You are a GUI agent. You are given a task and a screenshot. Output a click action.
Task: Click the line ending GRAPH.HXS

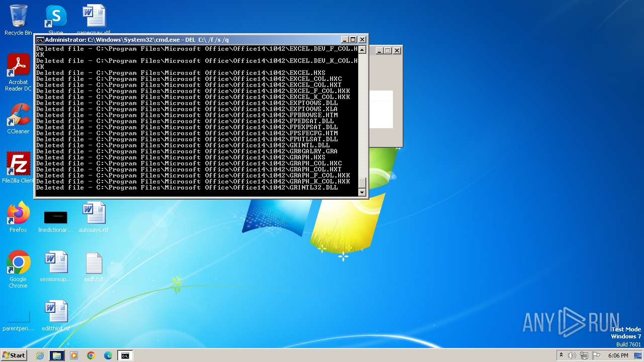(181, 157)
